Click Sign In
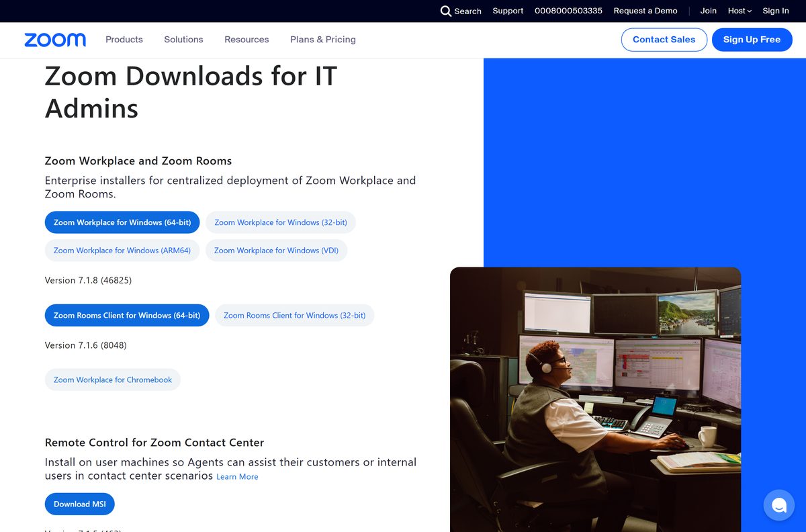The image size is (806, 532). click(776, 11)
